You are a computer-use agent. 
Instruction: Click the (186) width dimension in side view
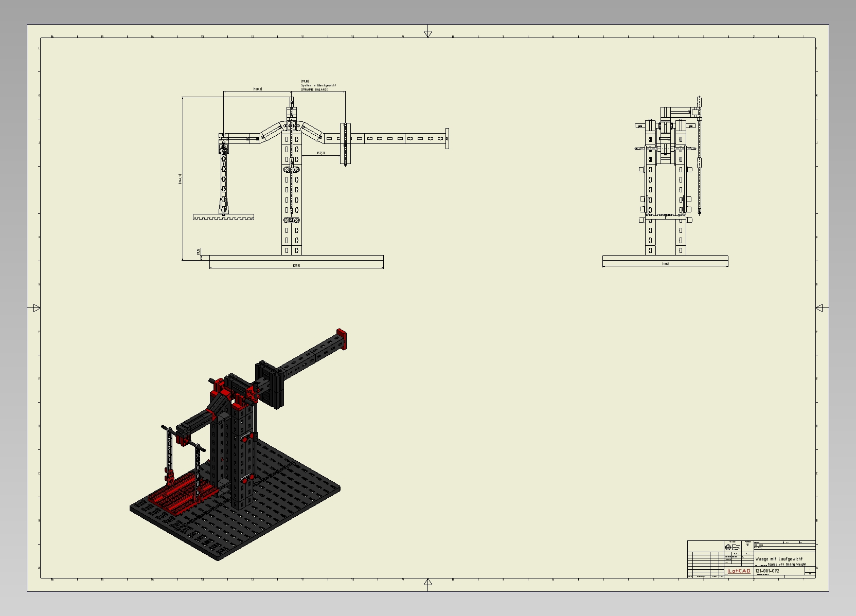pos(666,264)
